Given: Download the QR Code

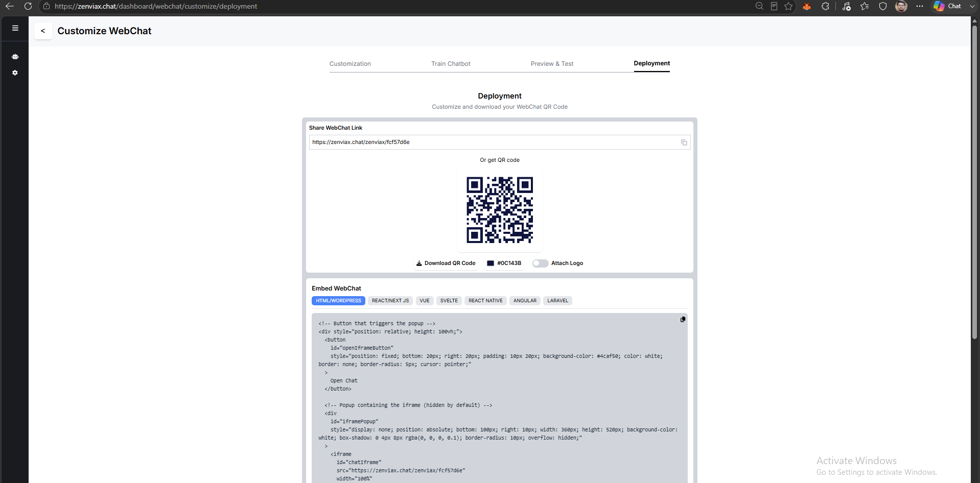Looking at the screenshot, I should tap(446, 263).
